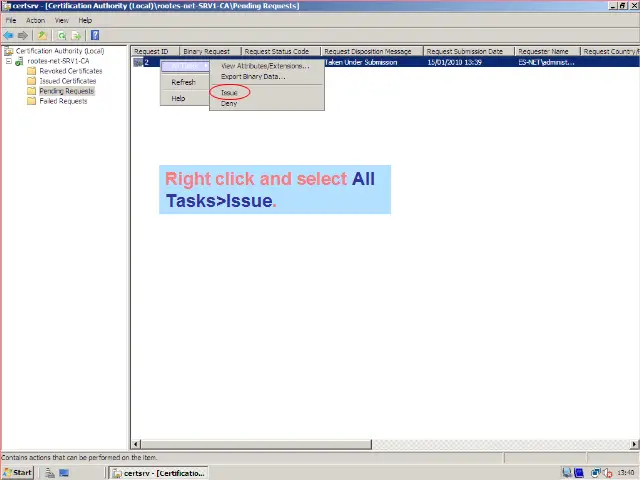The height and width of the screenshot is (480, 640).
Task: Choose Deny from the context submenu
Action: 229,104
